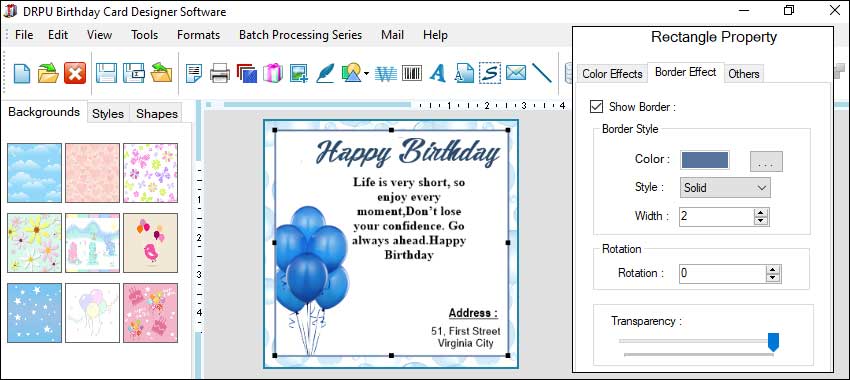Select the faded pastel balloons background
Viewport: 850px width, 380px height.
point(92,313)
